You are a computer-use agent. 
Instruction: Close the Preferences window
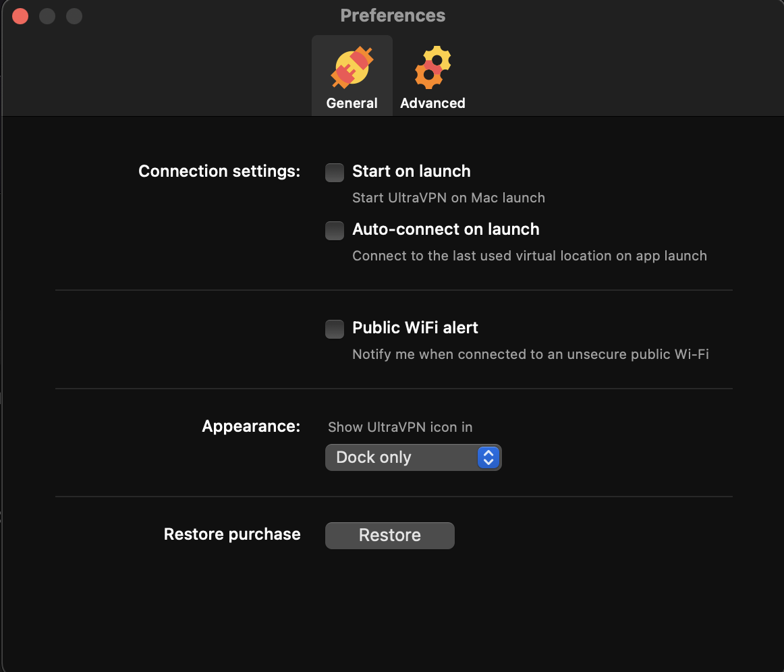[20, 16]
